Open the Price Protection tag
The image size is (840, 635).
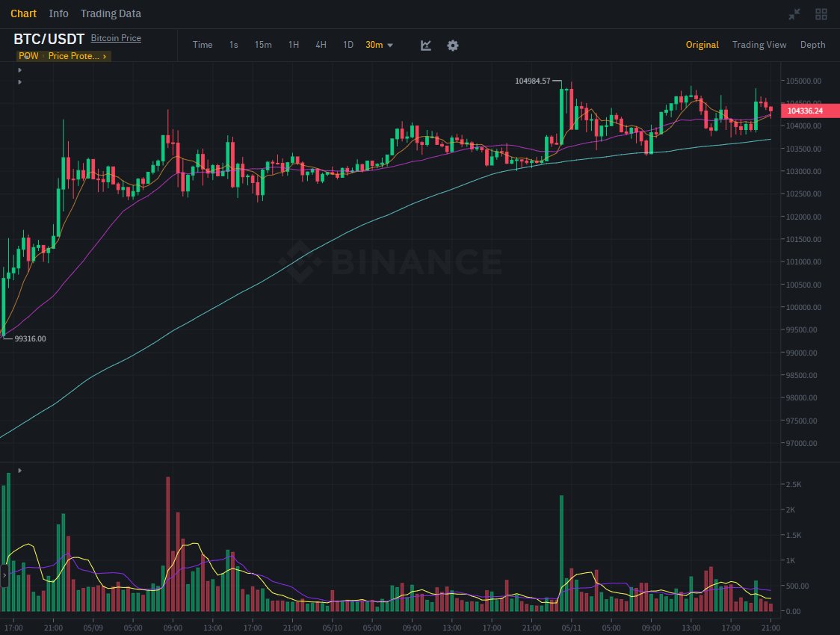pos(77,56)
